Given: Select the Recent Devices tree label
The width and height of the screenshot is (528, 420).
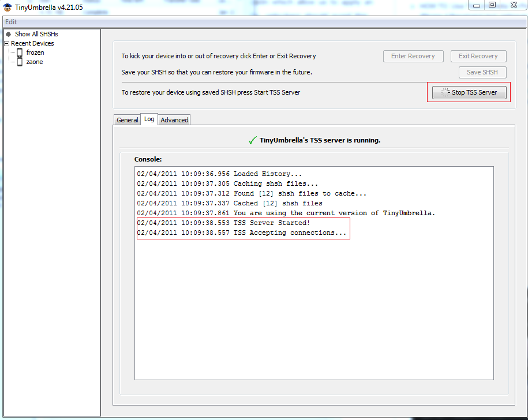Looking at the screenshot, I should tap(32, 43).
